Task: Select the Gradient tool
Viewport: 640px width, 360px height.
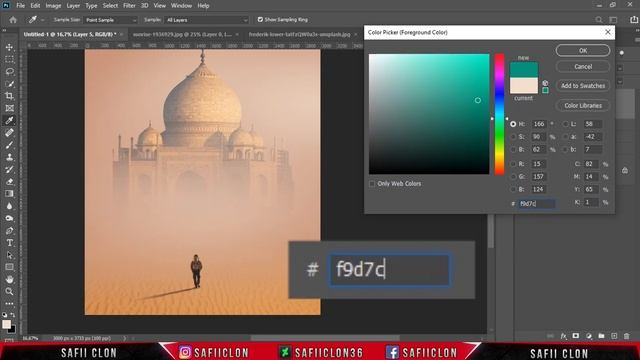Action: tap(9, 194)
